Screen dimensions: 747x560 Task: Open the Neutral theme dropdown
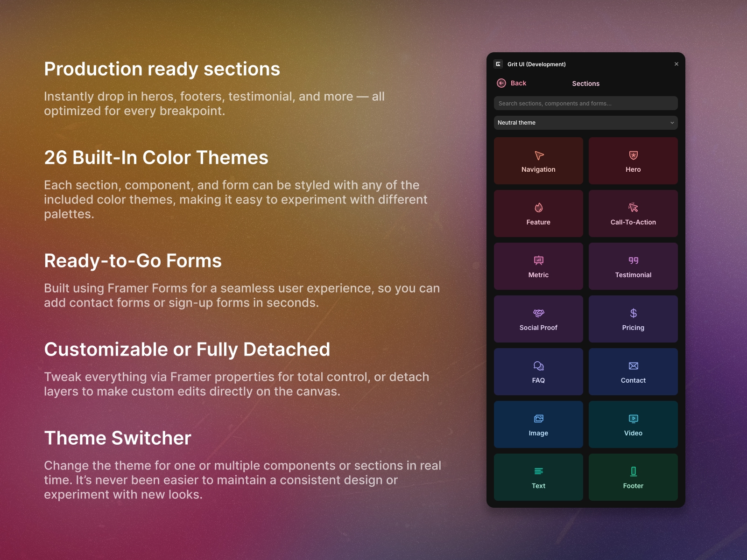585,123
